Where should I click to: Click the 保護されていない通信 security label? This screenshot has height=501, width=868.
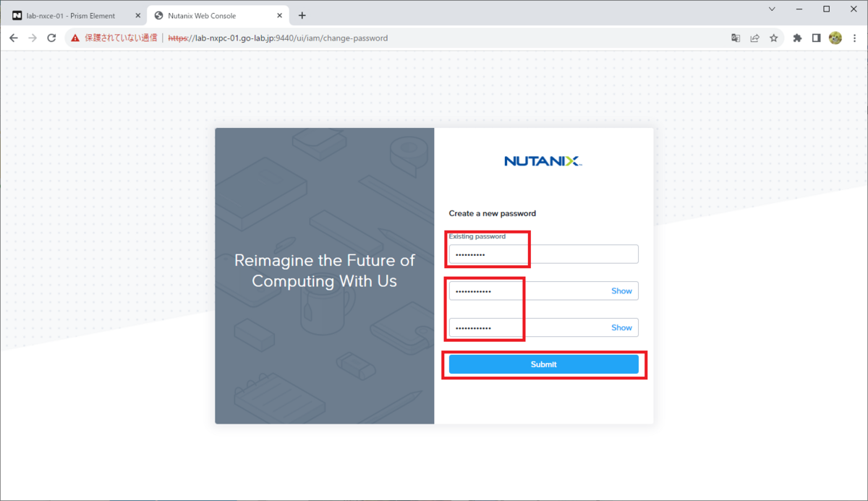click(x=121, y=38)
